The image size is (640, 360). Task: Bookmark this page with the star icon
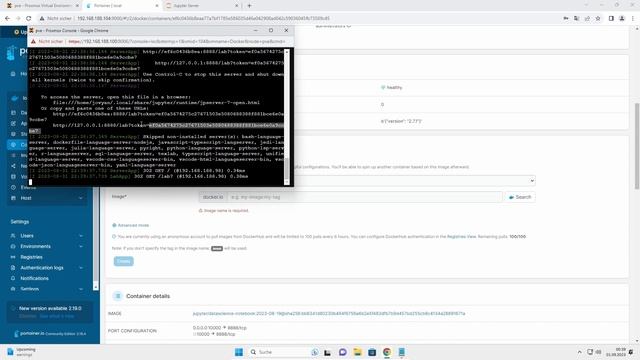[x=598, y=18]
